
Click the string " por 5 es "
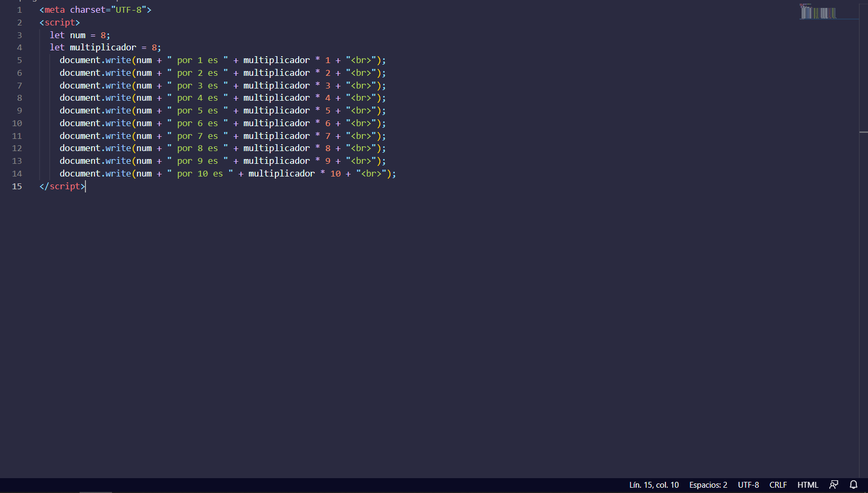click(197, 110)
